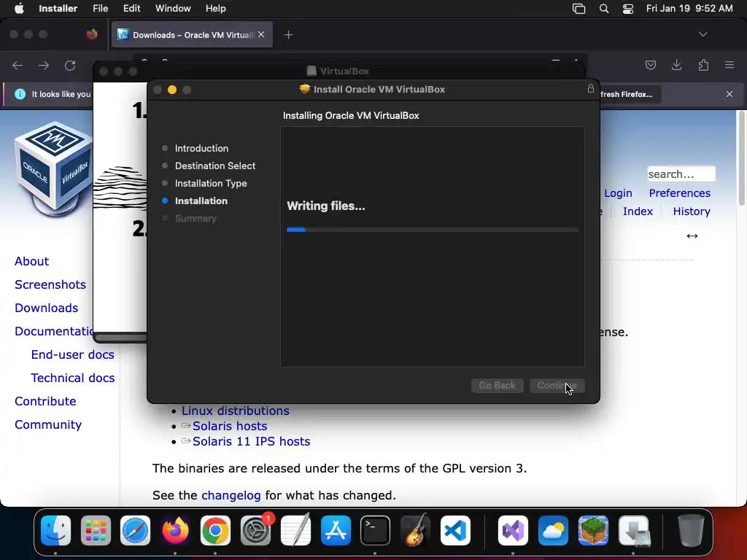The width and height of the screenshot is (747, 560).
Task: Select the Introduction installer step
Action: [x=201, y=148]
